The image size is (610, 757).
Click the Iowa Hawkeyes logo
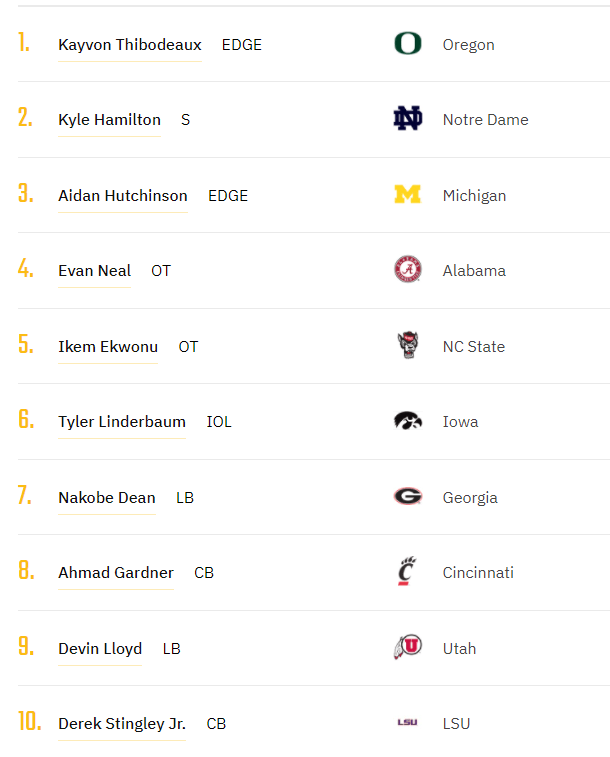(x=407, y=421)
